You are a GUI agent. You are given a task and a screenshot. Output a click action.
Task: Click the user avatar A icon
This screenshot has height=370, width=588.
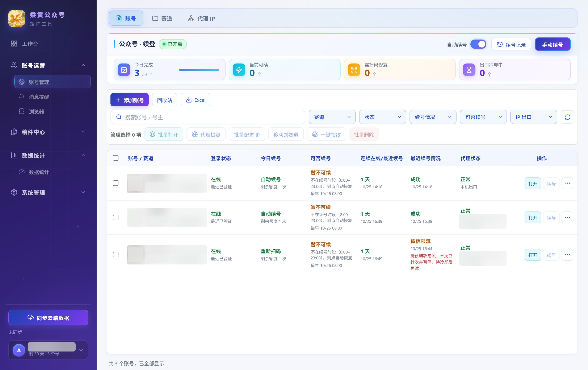[19, 350]
